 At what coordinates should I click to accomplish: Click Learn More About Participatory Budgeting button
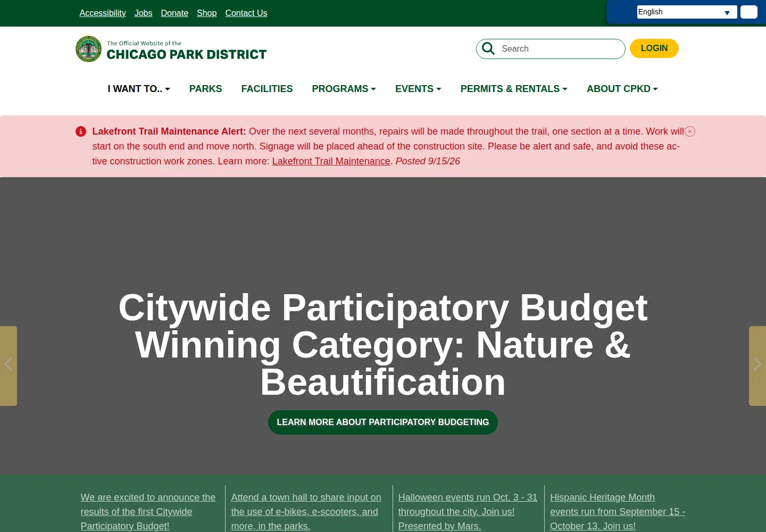tap(383, 422)
